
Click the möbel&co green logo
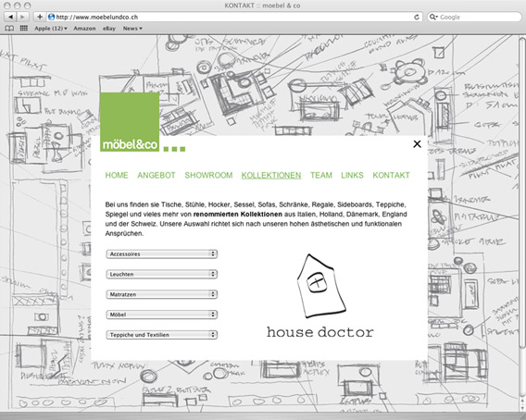[130, 122]
